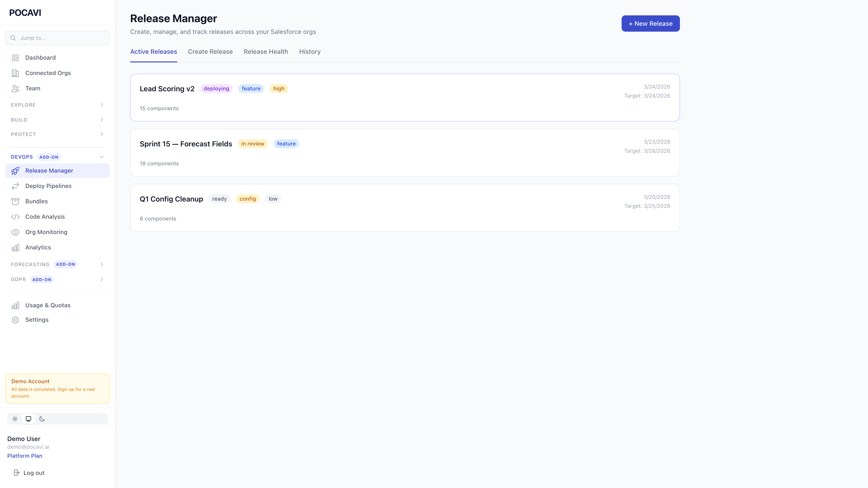Go to the Team page

(58, 89)
